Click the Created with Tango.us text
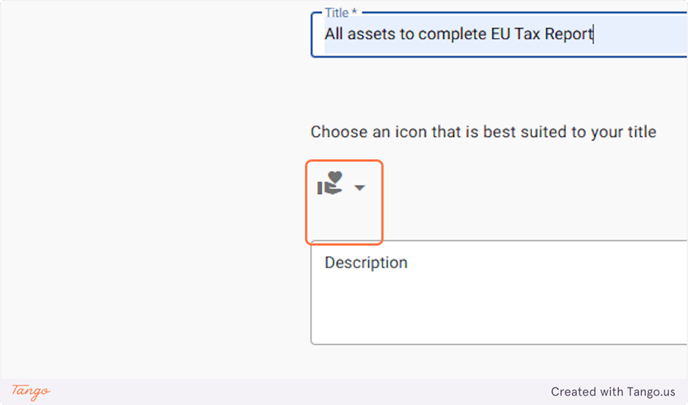The image size is (688, 405). coord(613,391)
